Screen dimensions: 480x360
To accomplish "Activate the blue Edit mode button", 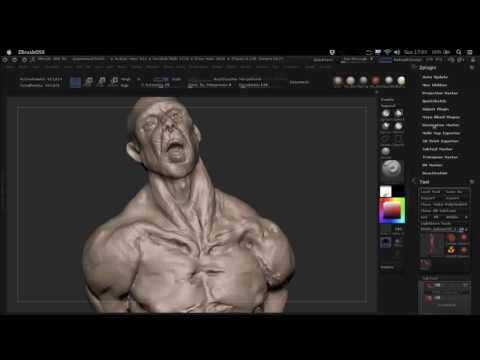I will coord(75,82).
